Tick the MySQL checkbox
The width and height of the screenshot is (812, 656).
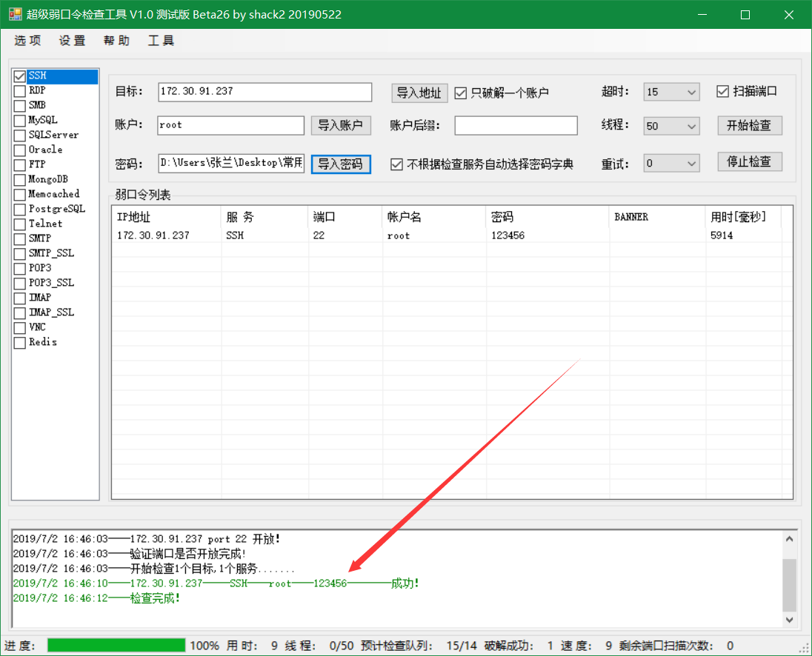click(x=20, y=121)
